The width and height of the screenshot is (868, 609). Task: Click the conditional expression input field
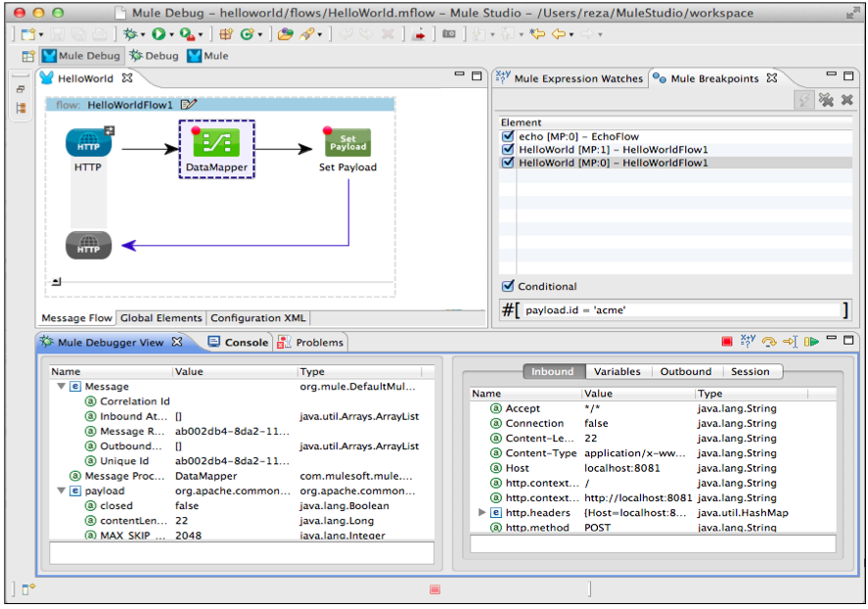tap(681, 310)
